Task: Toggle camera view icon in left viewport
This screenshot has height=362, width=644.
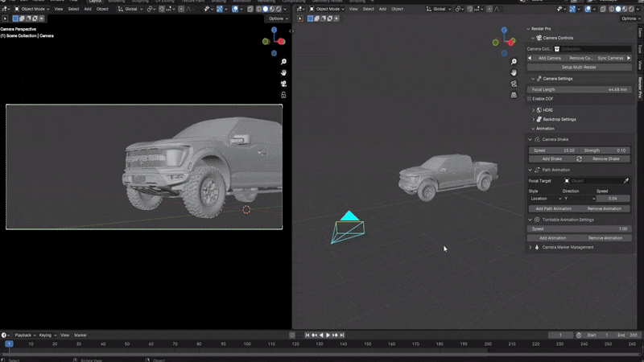Action: pos(283,84)
